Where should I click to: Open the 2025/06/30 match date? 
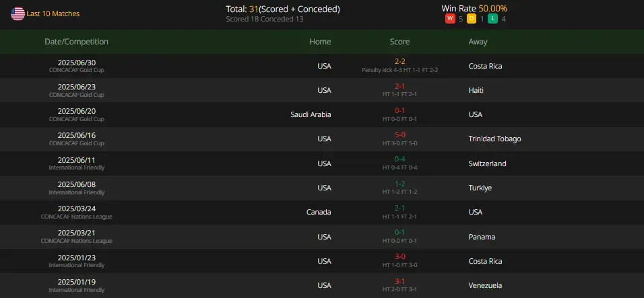[76, 63]
